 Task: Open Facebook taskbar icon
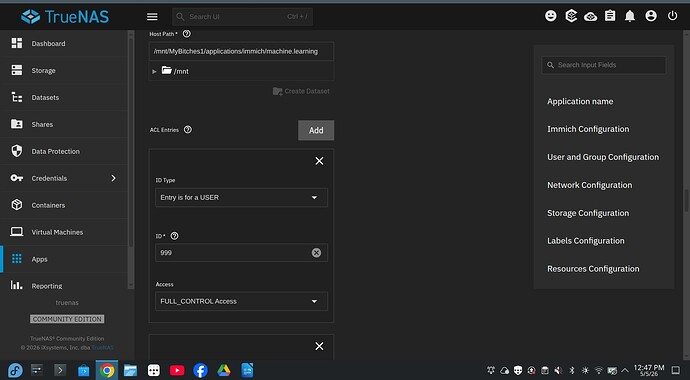click(200, 370)
